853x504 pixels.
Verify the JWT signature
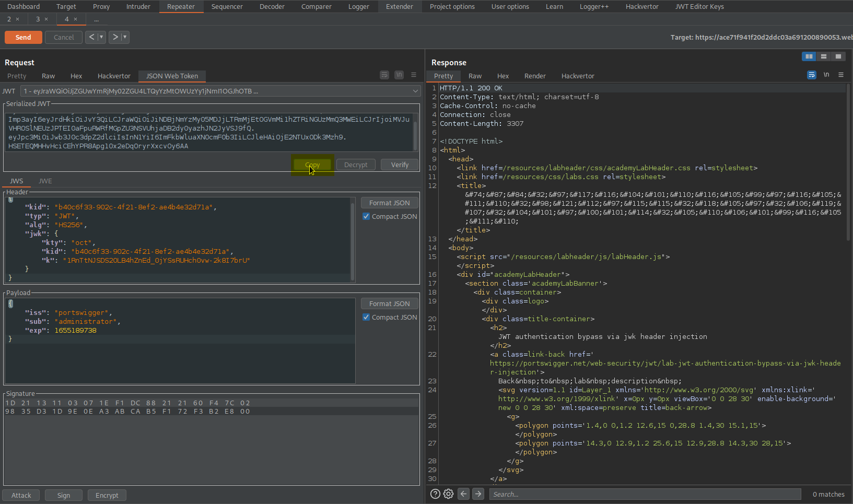point(400,165)
